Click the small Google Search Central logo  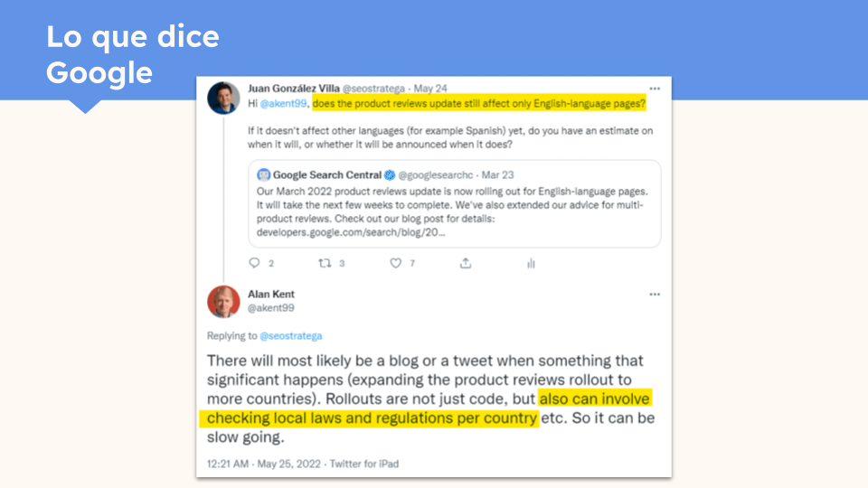point(263,174)
